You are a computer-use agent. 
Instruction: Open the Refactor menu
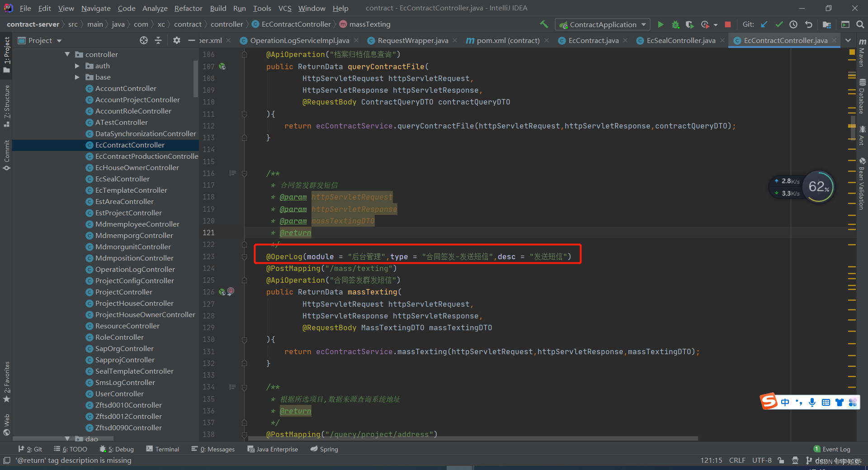[188, 8]
